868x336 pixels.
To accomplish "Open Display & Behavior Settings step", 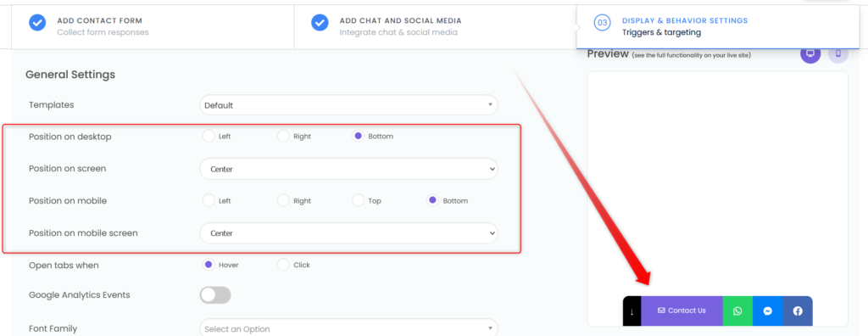I will tap(717, 26).
